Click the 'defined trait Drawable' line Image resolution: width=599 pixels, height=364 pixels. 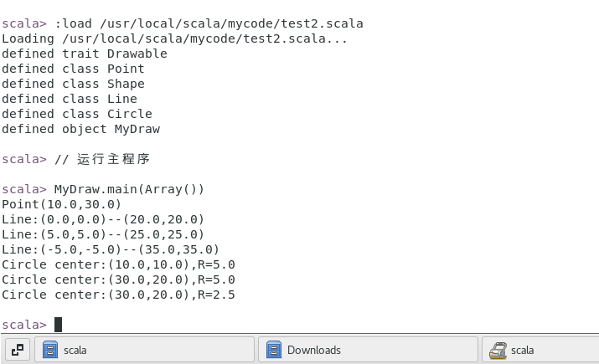(85, 54)
